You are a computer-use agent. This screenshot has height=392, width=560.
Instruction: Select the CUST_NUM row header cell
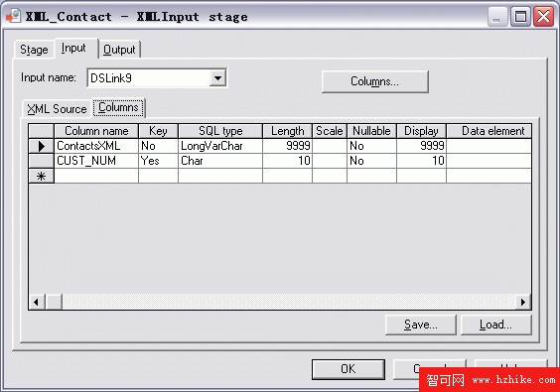pos(41,161)
